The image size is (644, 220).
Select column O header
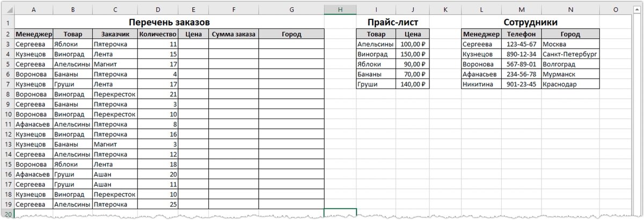616,9
